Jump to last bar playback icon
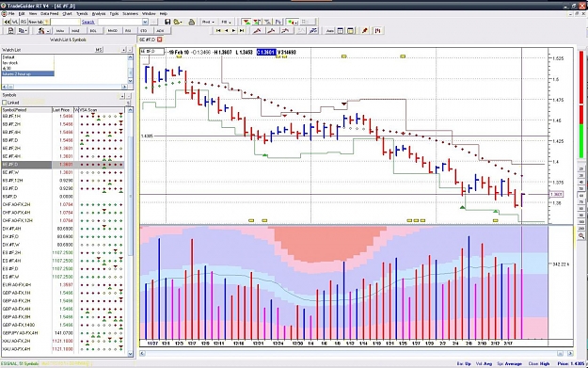Image resolution: width=588 pixels, height=368 pixels. pyautogui.click(x=242, y=31)
